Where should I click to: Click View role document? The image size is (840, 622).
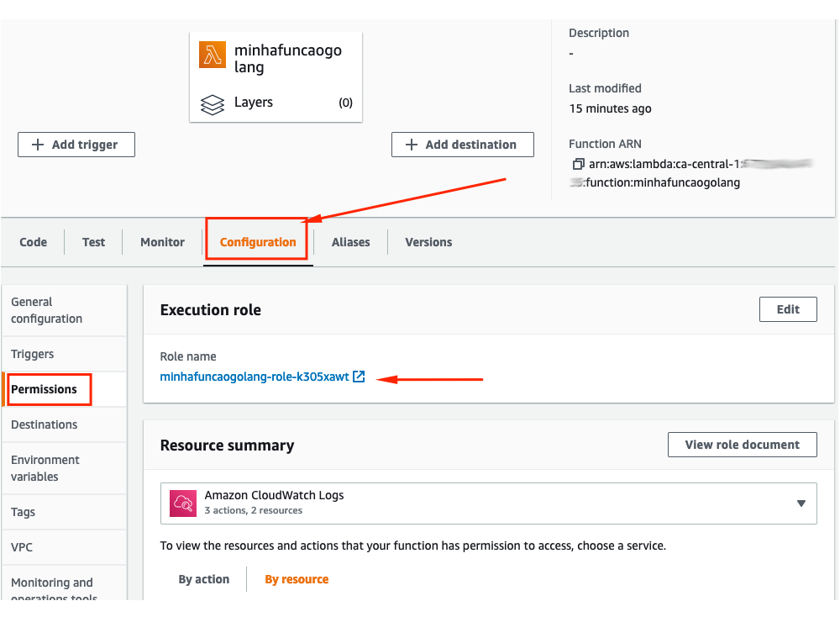click(742, 445)
